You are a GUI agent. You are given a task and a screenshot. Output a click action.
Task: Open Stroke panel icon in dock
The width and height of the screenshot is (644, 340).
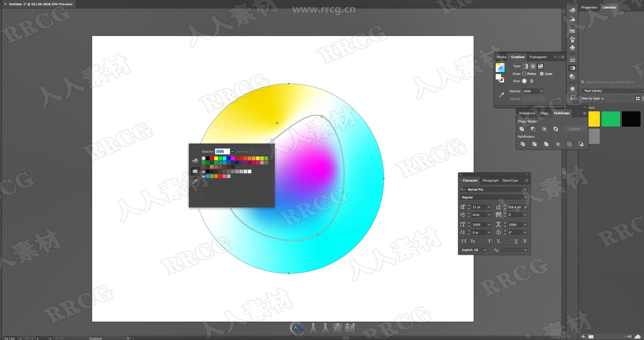coord(572,59)
